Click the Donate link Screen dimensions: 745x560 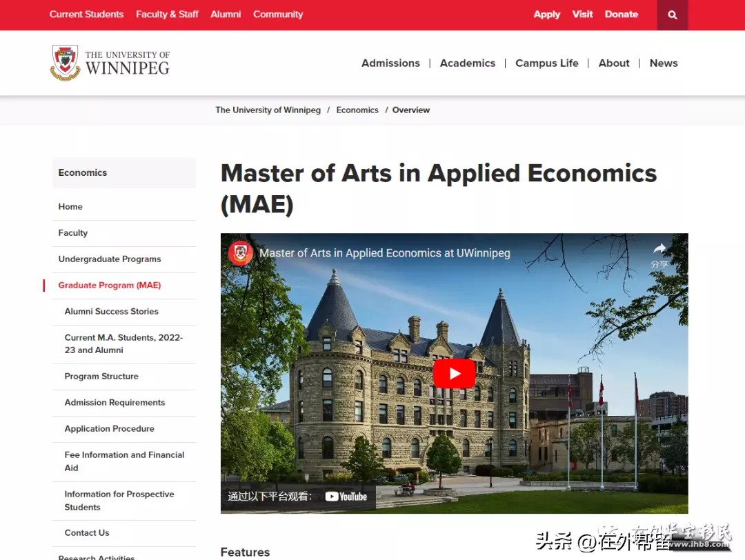(622, 14)
